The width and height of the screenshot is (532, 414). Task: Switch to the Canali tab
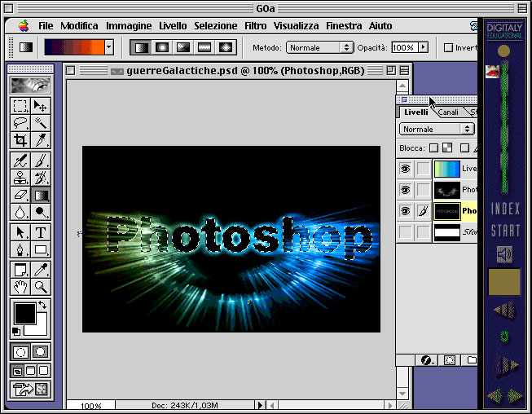(448, 112)
